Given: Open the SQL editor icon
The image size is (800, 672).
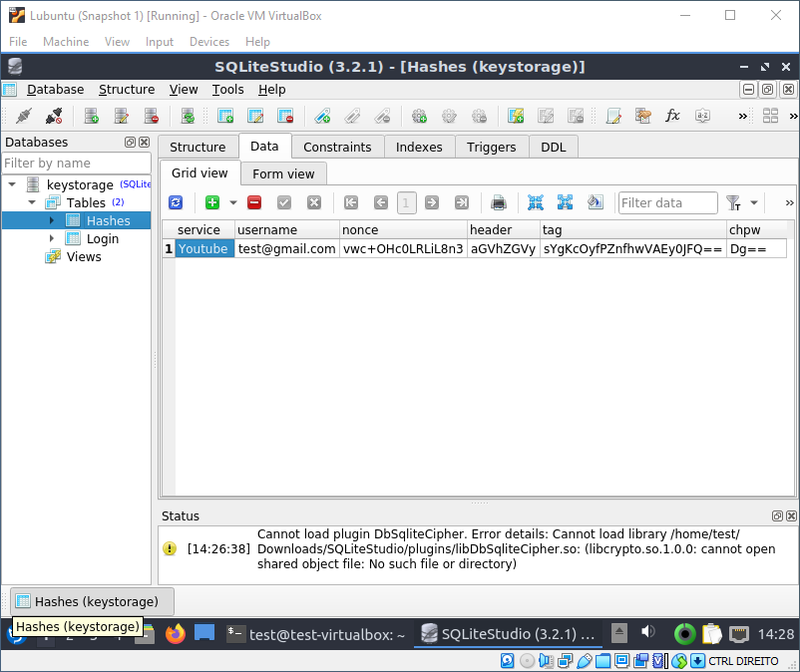Looking at the screenshot, I should point(613,116).
